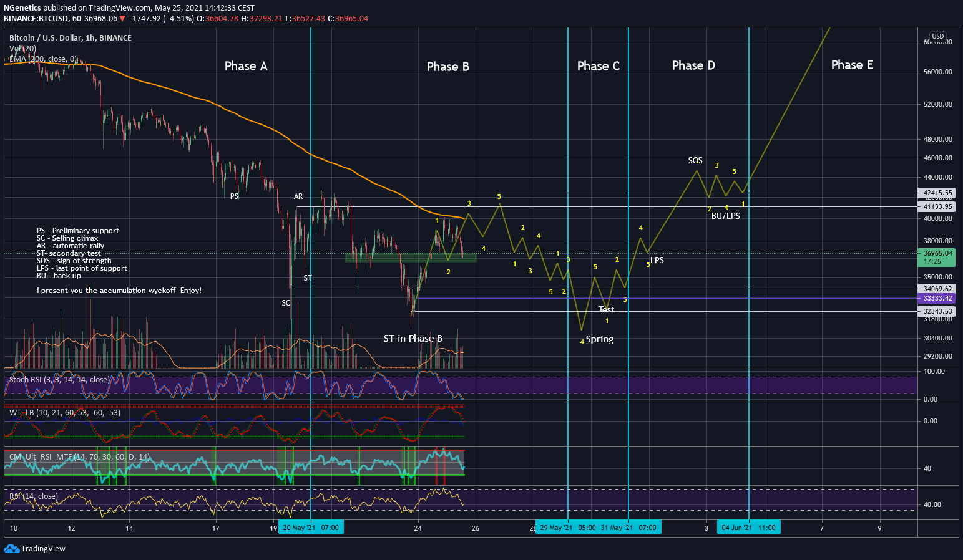
Task: Select the Phase A label
Action: tap(246, 66)
